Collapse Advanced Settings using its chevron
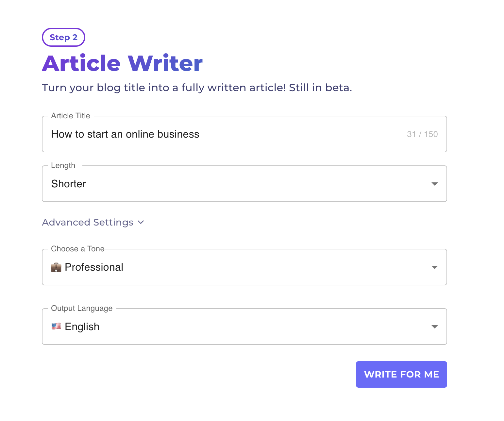Image resolution: width=504 pixels, height=421 pixels. pyautogui.click(x=141, y=222)
